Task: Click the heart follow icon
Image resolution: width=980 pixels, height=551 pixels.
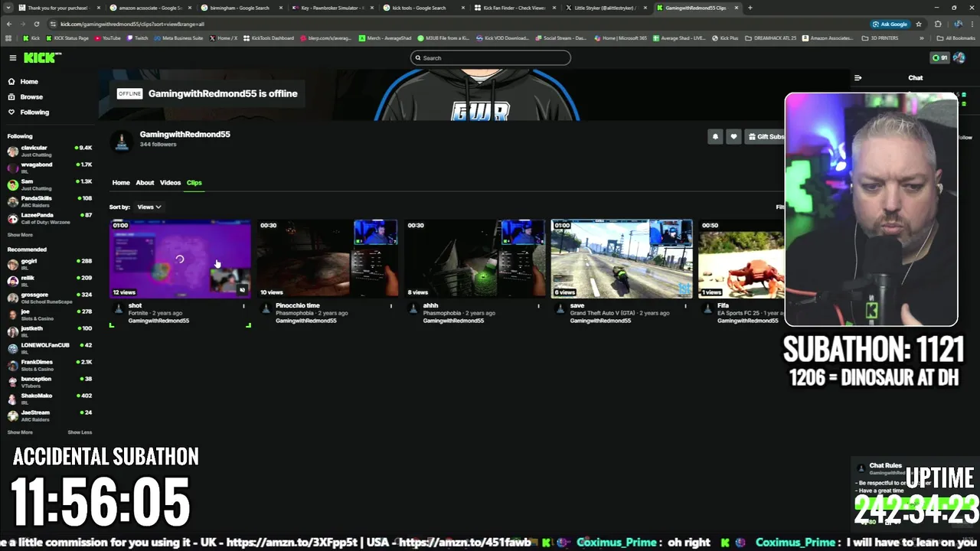Action: [733, 136]
